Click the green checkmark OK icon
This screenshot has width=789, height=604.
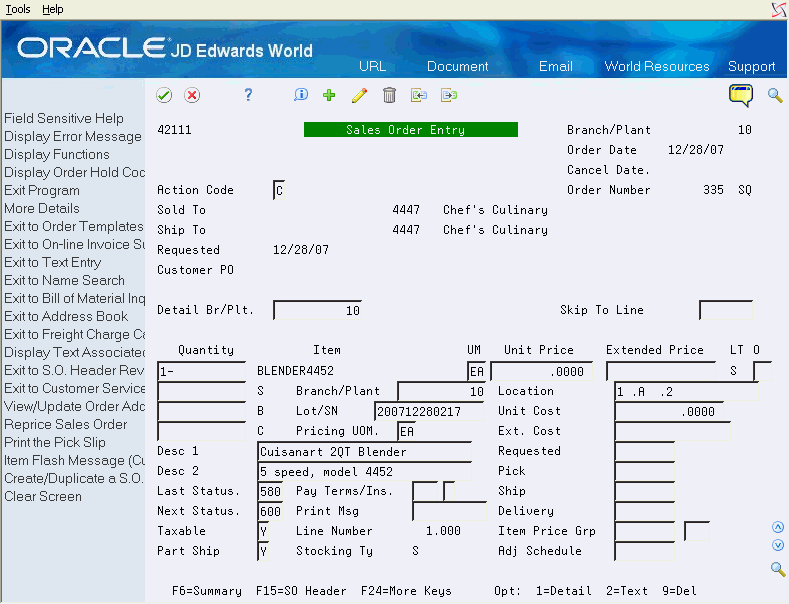coord(164,95)
